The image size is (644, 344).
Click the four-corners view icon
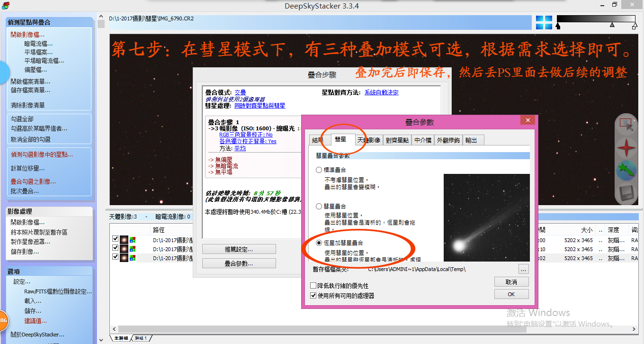point(544,22)
